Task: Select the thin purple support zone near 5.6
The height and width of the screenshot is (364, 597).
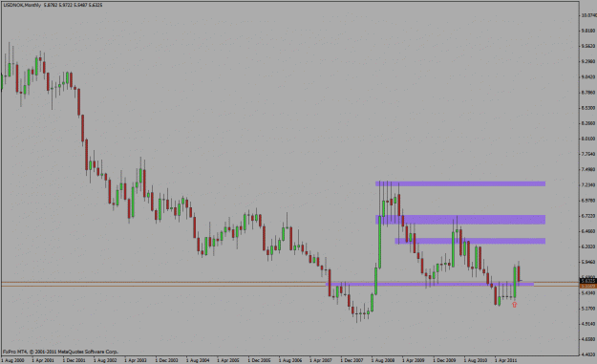Action: click(x=430, y=284)
